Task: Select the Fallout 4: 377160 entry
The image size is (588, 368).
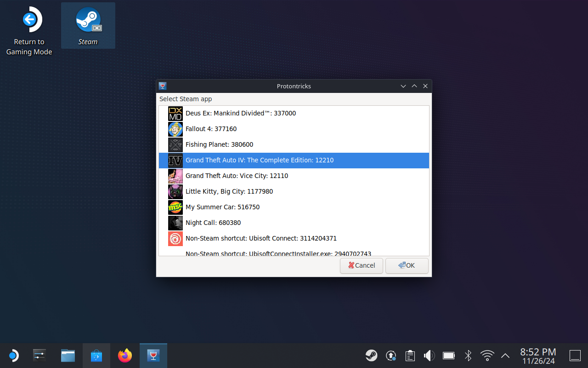Action: [x=294, y=129]
